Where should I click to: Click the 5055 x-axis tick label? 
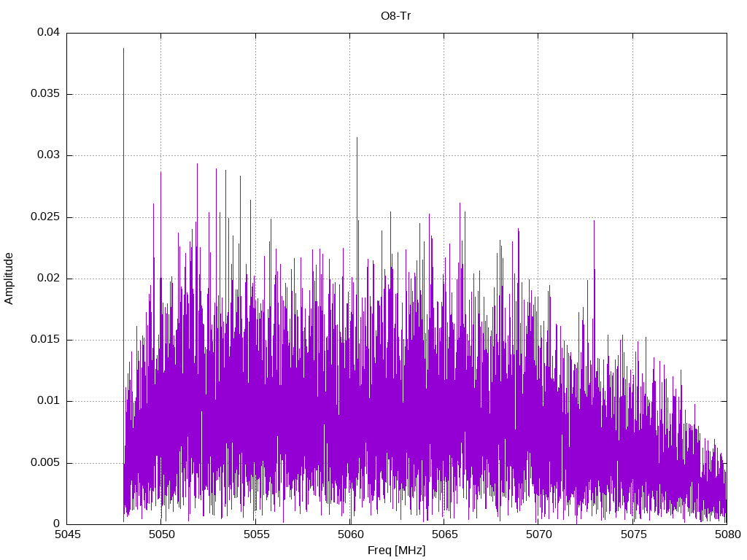(256, 534)
